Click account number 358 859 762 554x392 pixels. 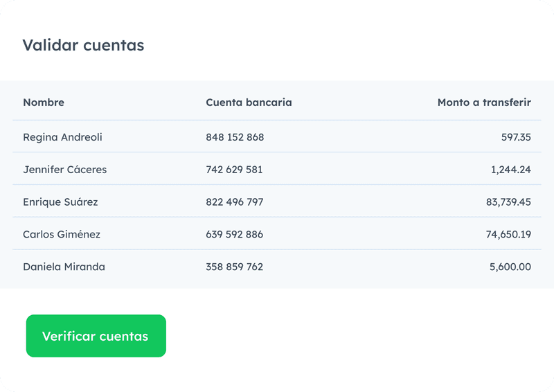tap(235, 267)
